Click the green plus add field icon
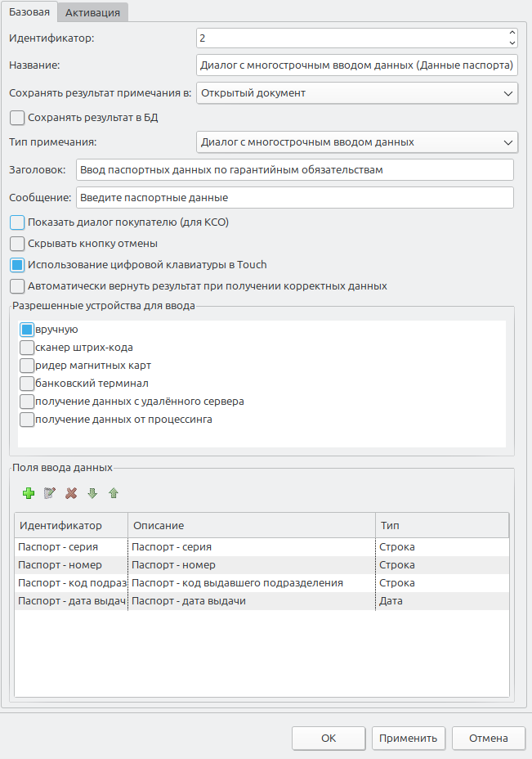Image resolution: width=532 pixels, height=759 pixels. 28,493
